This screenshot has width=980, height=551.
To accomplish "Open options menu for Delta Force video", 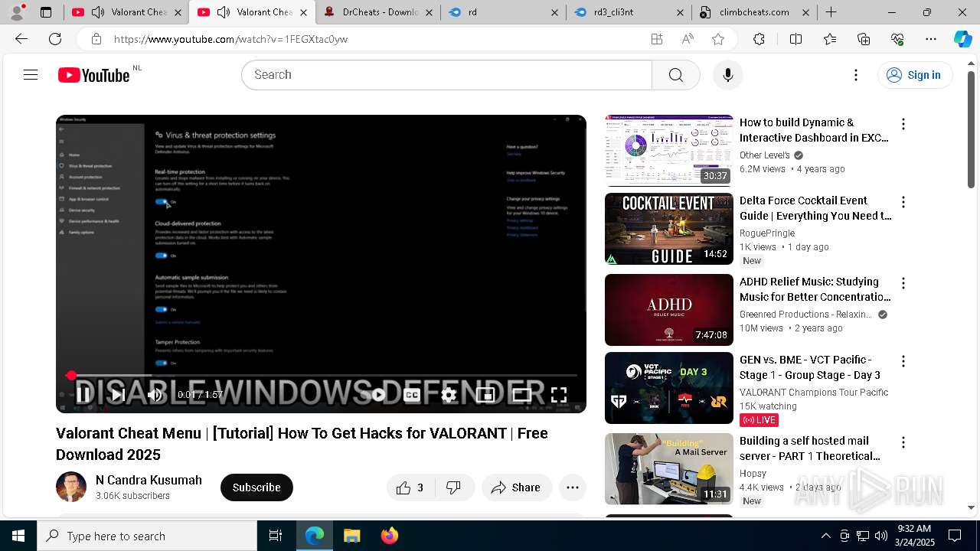I will pos(903,202).
